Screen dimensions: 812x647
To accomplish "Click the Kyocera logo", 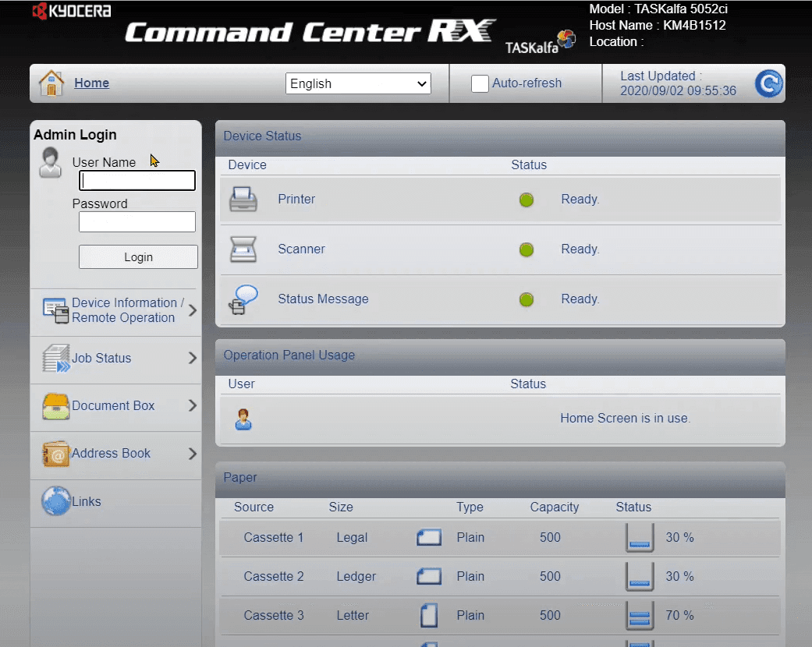I will point(72,10).
